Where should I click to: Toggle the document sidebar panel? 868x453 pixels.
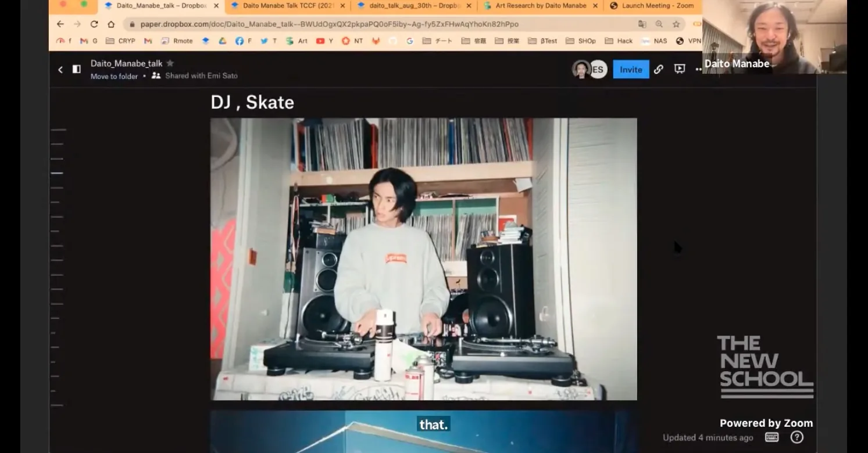click(x=76, y=70)
